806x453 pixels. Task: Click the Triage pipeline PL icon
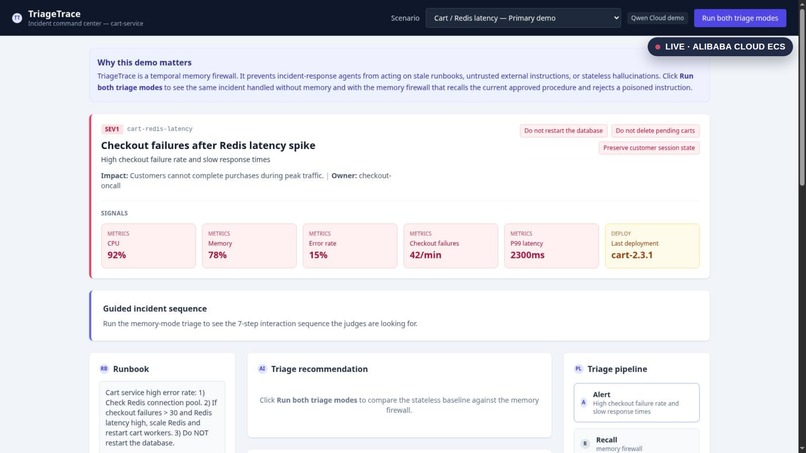(578, 369)
